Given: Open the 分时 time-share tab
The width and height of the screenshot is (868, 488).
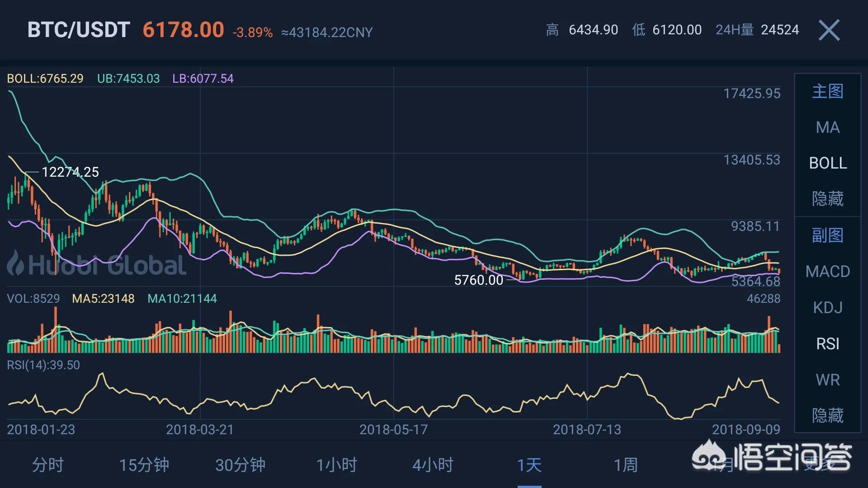Looking at the screenshot, I should point(47,465).
